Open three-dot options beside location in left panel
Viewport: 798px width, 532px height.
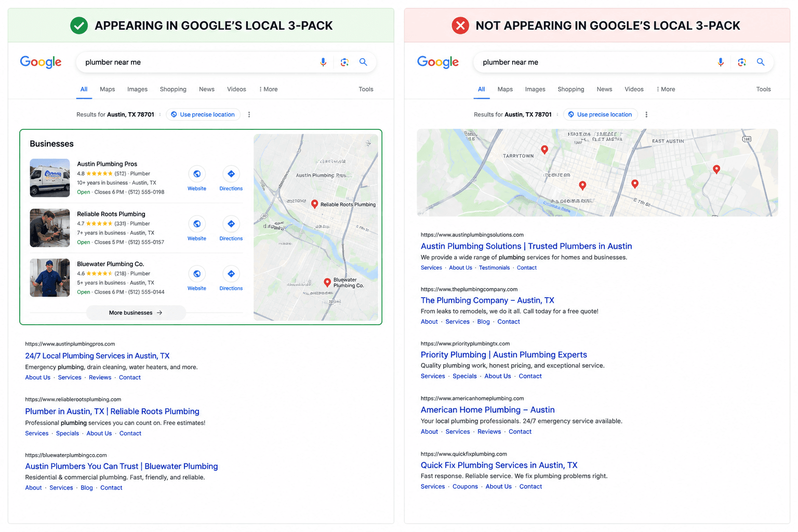(249, 115)
